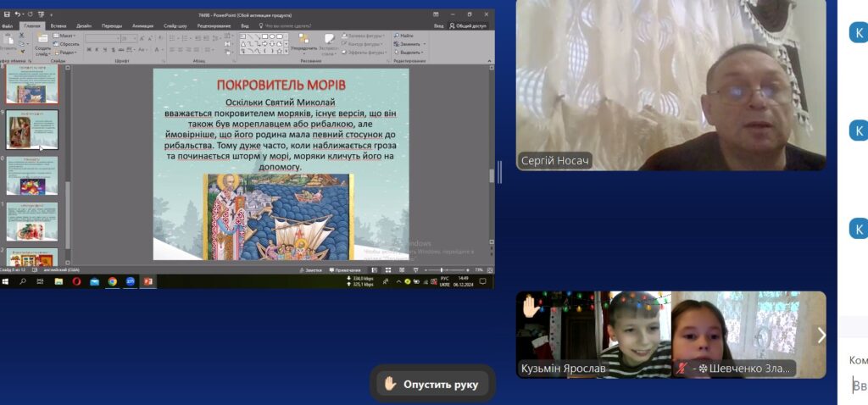Click Сергій Носач video tile
The image size is (868, 405).
point(671,86)
